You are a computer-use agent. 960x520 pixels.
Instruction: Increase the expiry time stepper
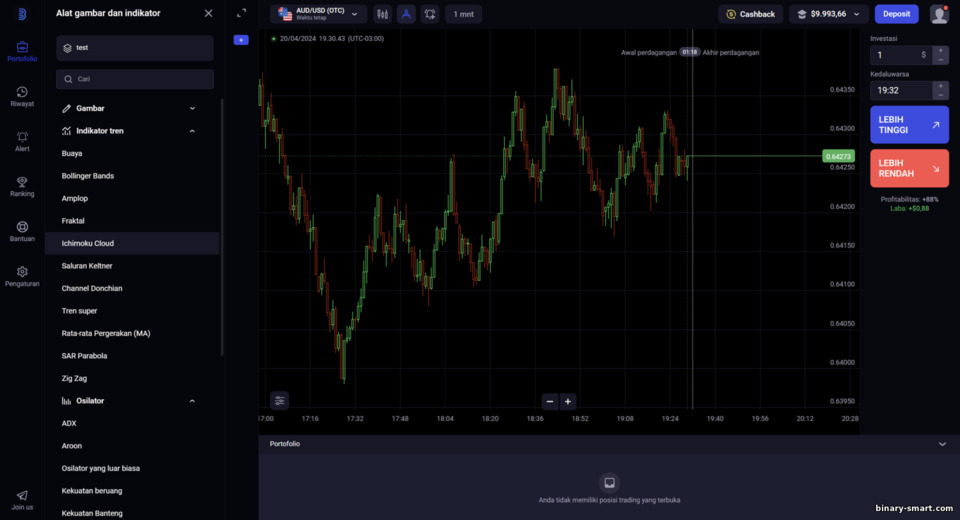pyautogui.click(x=940, y=86)
